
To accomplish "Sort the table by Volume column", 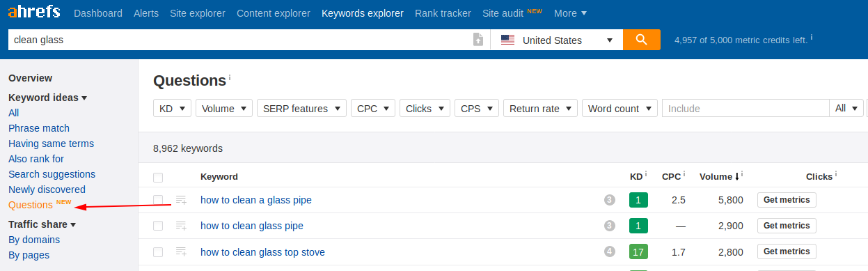I will (x=719, y=177).
